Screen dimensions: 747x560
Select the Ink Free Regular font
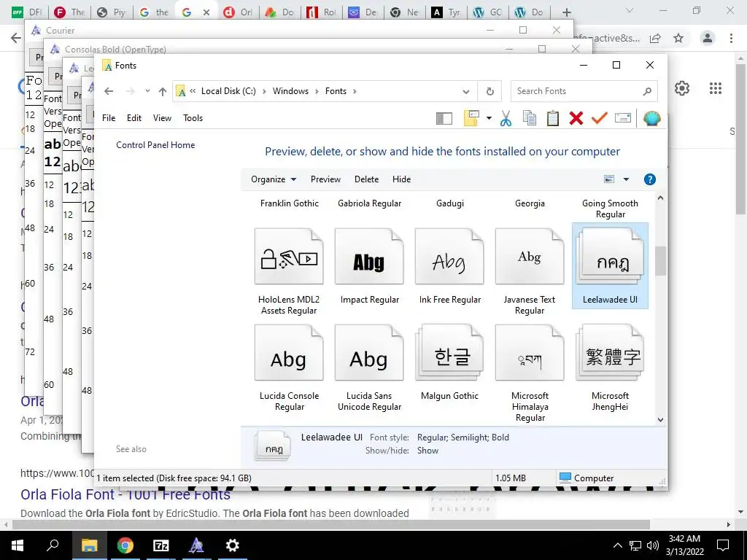tap(449, 267)
